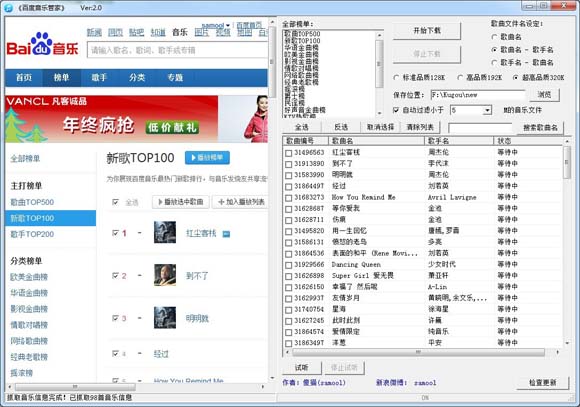Click the 开始下载 button
580x407 pixels.
click(x=427, y=31)
